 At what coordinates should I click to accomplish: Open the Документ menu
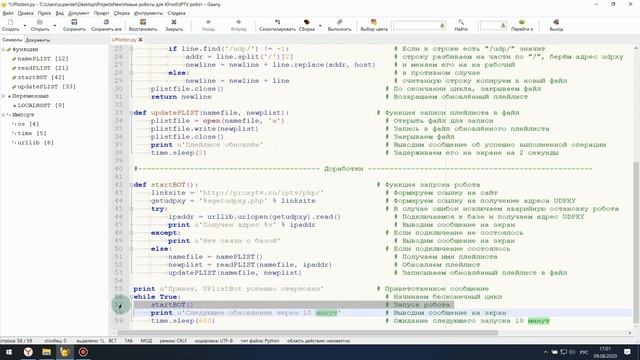pos(78,13)
